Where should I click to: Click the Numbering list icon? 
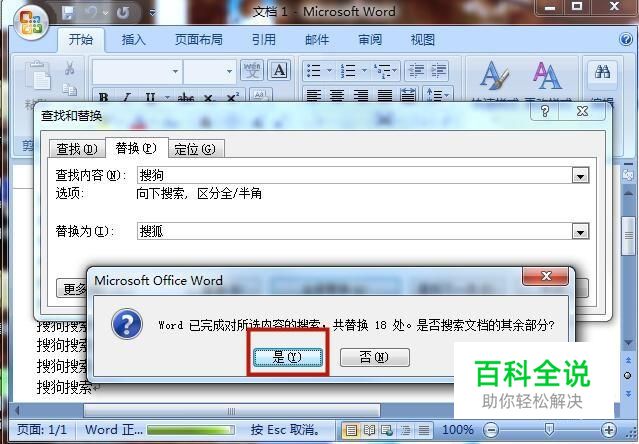[x=348, y=70]
